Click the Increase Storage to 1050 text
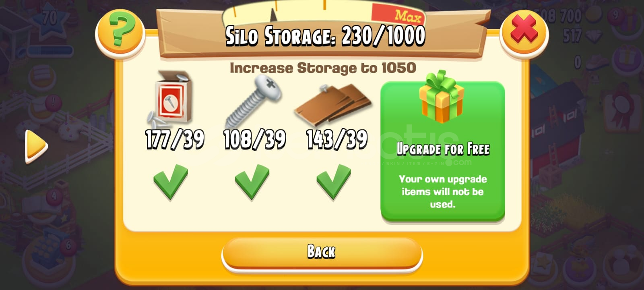The width and height of the screenshot is (644, 290). point(323,68)
